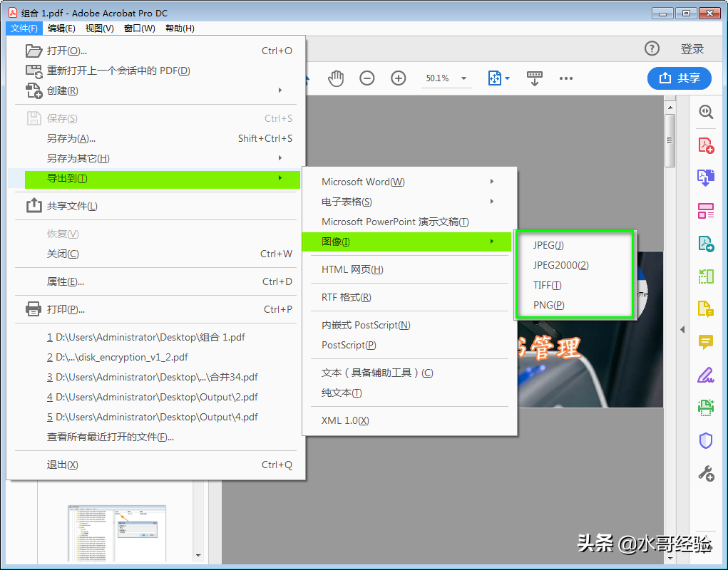Open the Fill & Sign pen tool
This screenshot has width=728, height=570.
[x=706, y=375]
